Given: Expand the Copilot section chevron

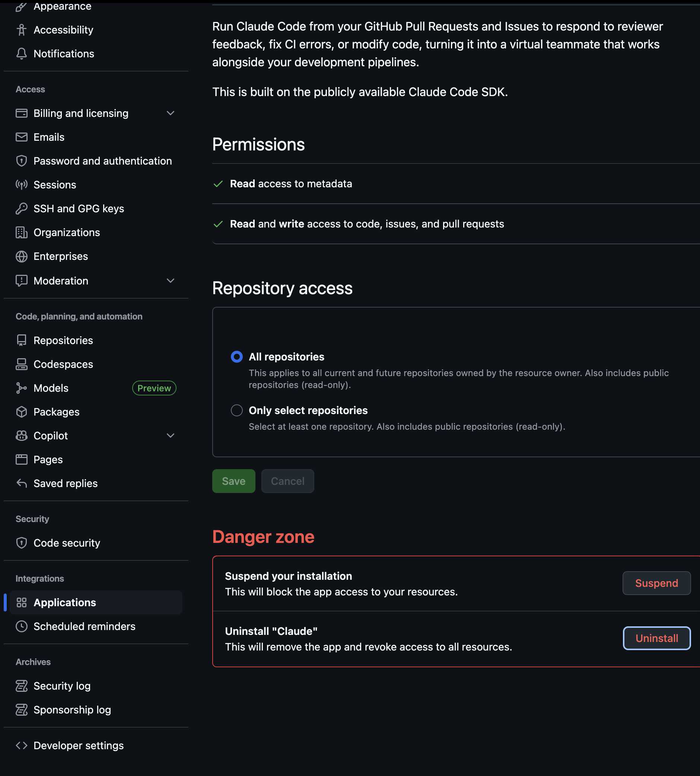Looking at the screenshot, I should [171, 436].
